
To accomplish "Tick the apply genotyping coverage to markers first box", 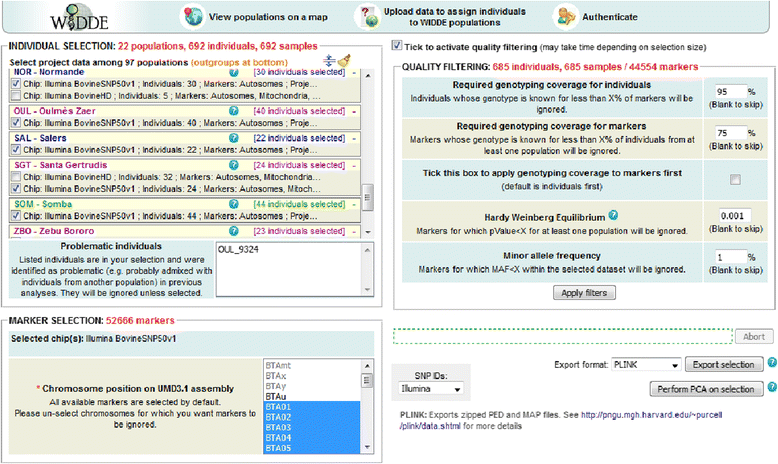I will pos(735,179).
